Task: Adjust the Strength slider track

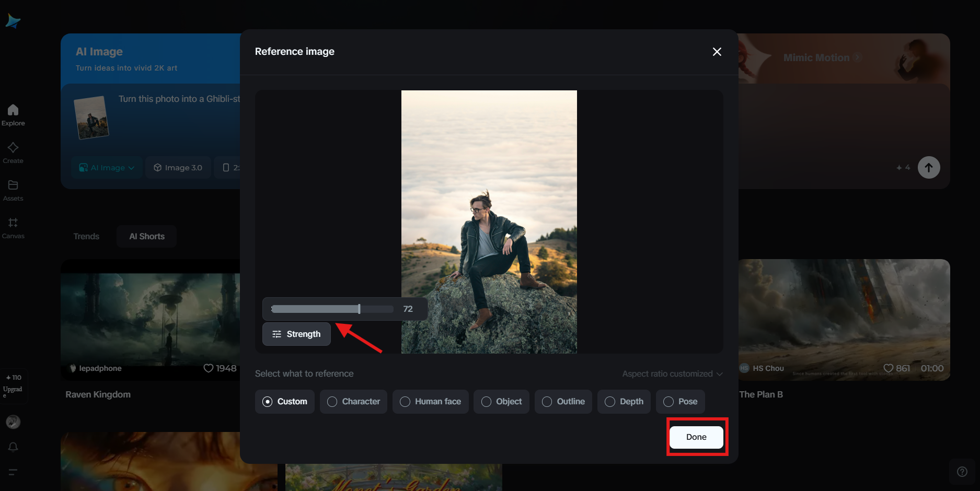Action: pos(332,309)
